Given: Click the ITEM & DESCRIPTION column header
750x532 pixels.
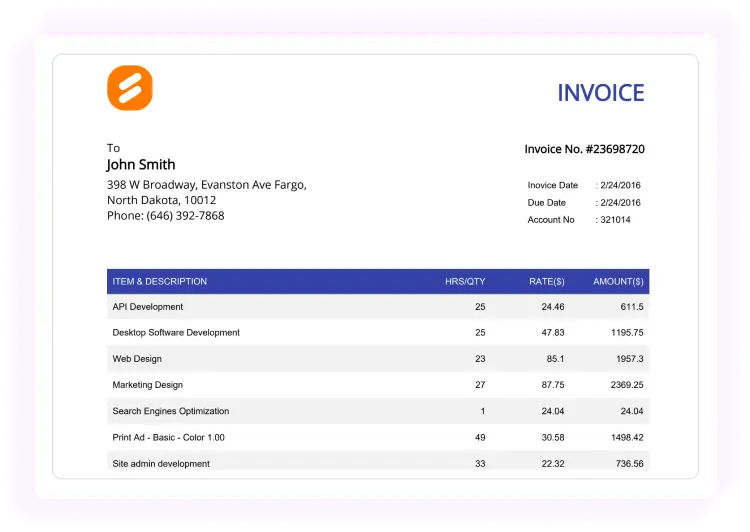Looking at the screenshot, I should point(160,282).
